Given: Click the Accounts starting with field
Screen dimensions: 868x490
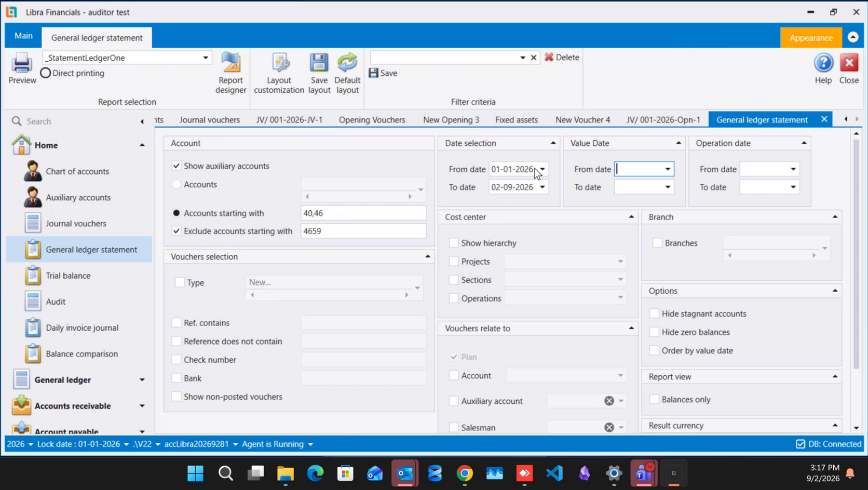Looking at the screenshot, I should coord(363,213).
